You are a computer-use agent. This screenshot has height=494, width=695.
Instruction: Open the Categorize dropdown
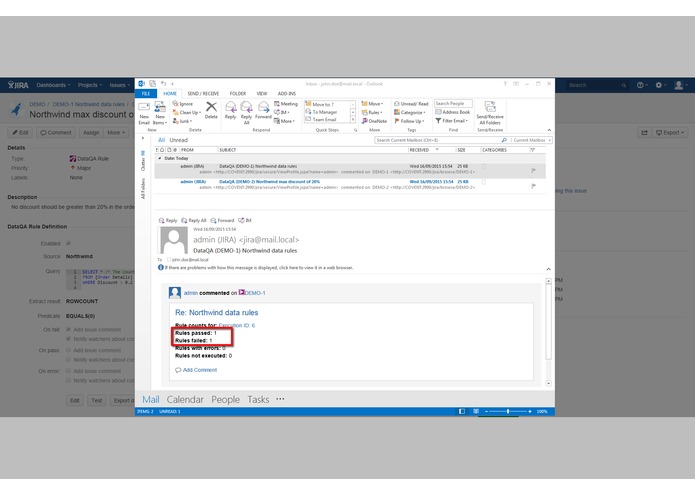click(x=410, y=113)
